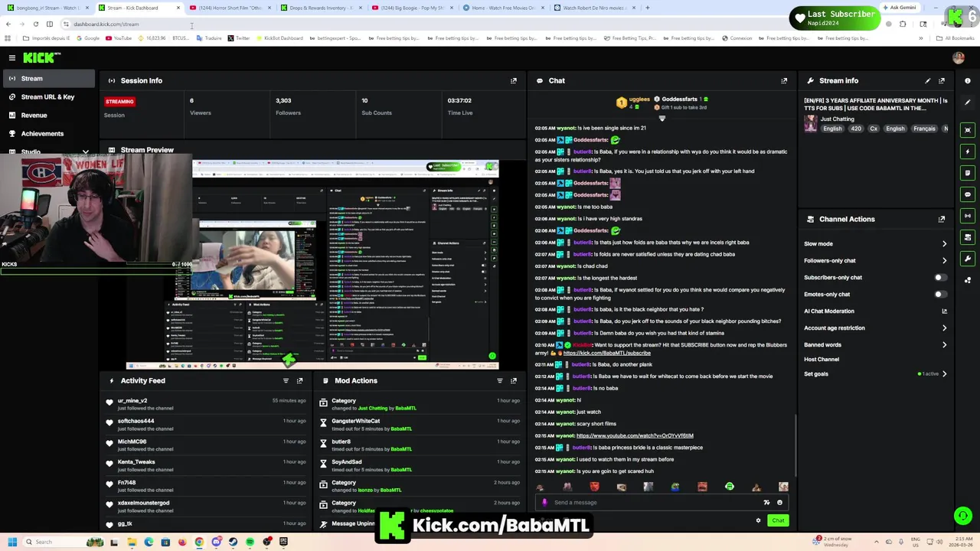Viewport: 980px width, 551px height.
Task: Open the filter on the Activity Feed
Action: [x=286, y=380]
